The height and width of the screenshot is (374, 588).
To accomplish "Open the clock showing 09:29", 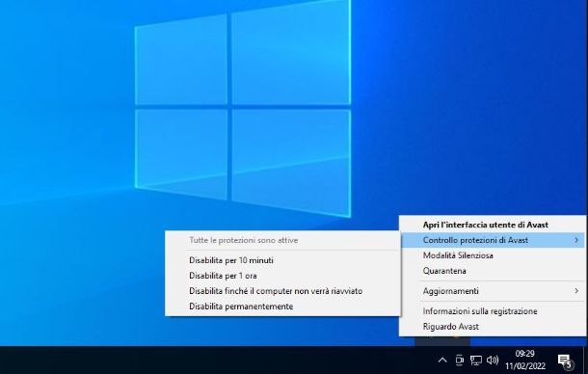I will click(x=525, y=360).
